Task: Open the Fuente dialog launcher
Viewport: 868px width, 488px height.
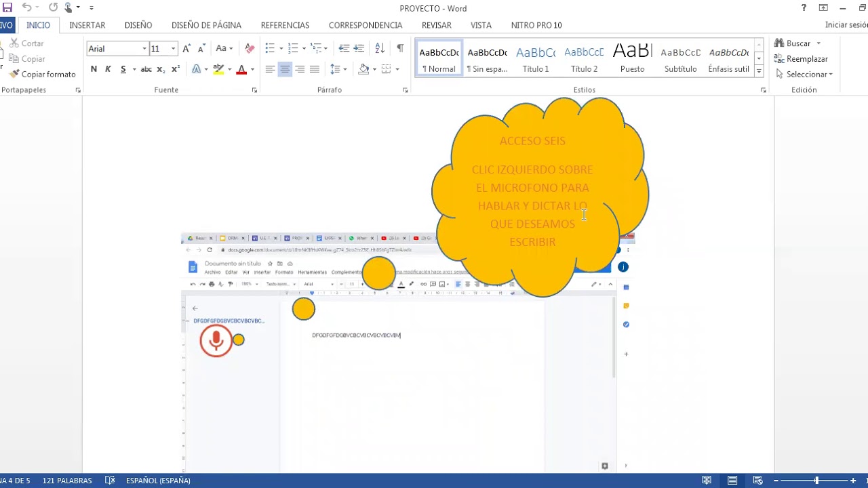Action: [x=255, y=90]
